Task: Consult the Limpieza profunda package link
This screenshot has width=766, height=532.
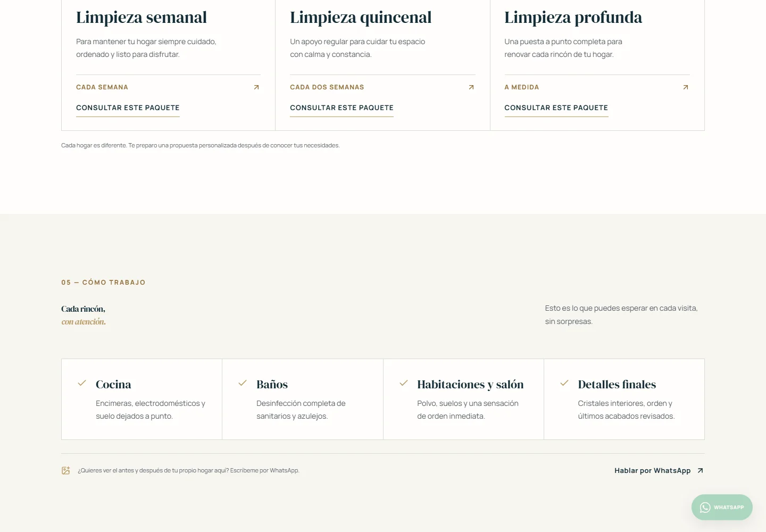Action: 556,108
